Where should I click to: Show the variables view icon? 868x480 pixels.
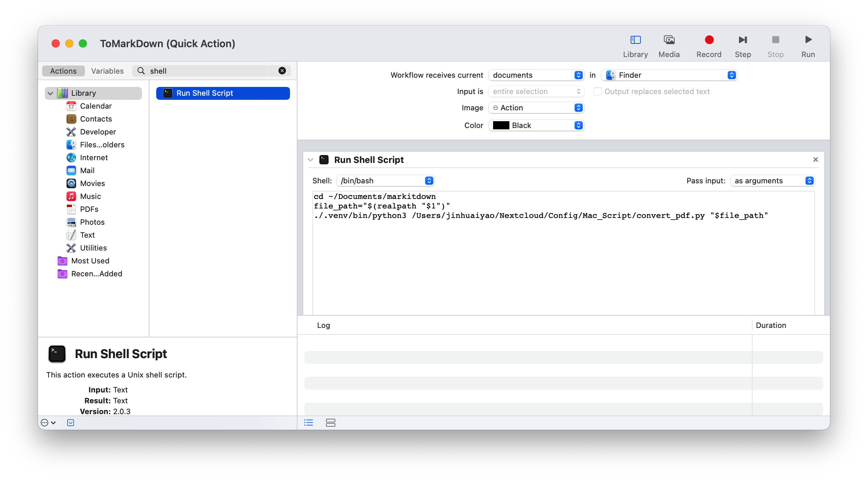click(330, 423)
